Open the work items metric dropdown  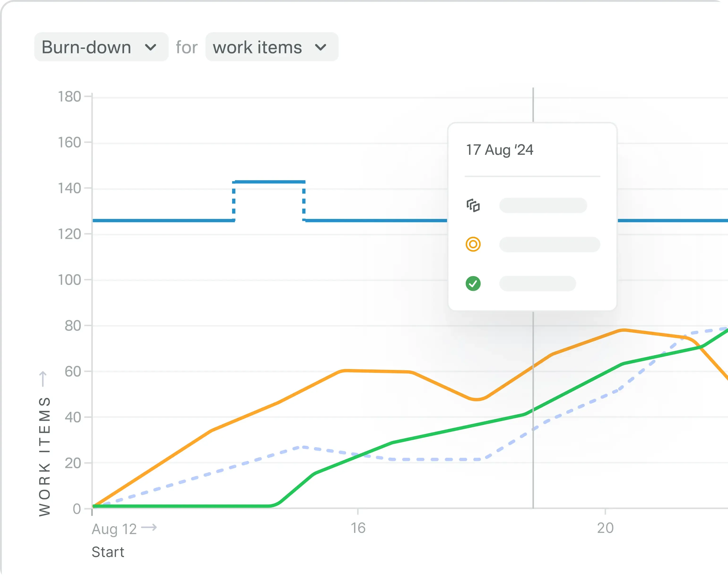point(271,47)
